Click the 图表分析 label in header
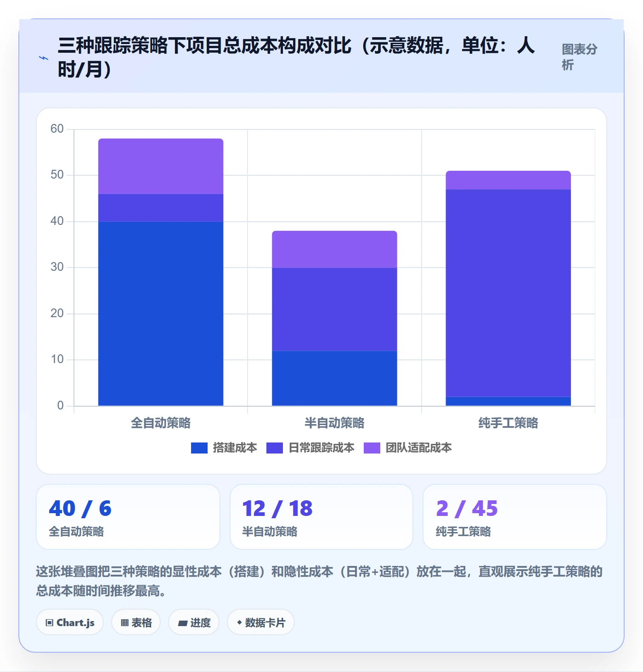 click(x=579, y=57)
